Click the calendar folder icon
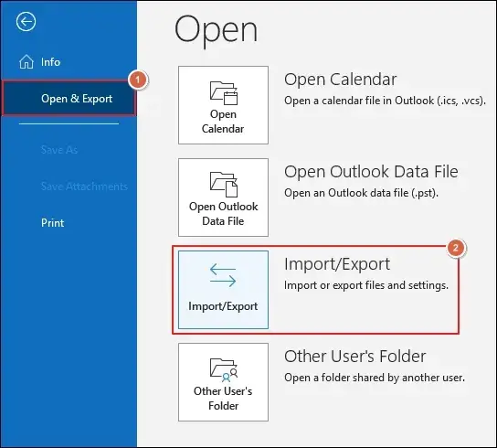This screenshot has width=497, height=448. coord(224,93)
